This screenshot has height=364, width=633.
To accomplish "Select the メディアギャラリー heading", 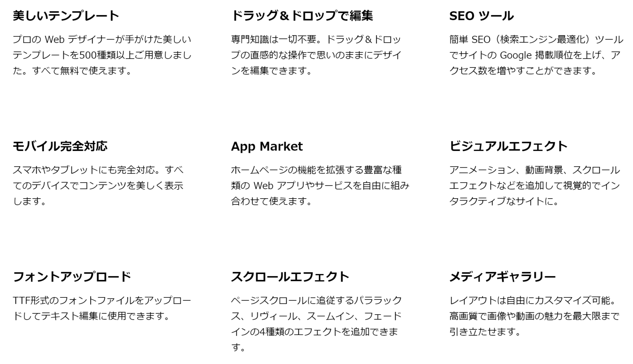I will click(x=502, y=277).
